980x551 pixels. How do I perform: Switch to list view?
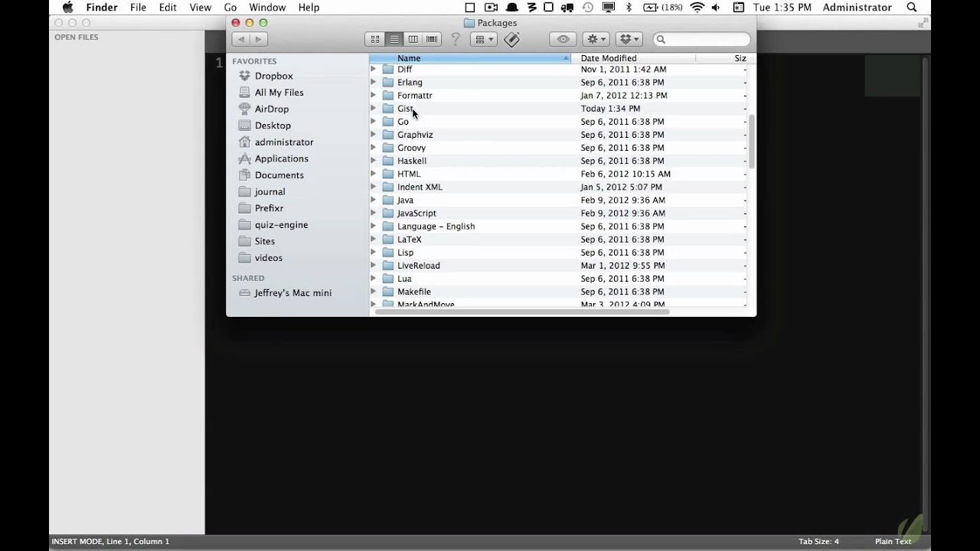pyautogui.click(x=394, y=39)
